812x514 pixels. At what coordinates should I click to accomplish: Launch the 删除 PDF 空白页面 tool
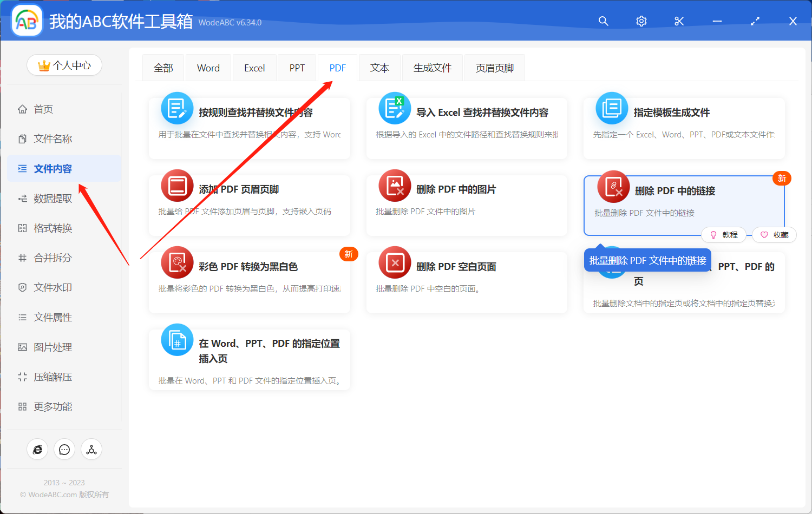pyautogui.click(x=466, y=281)
